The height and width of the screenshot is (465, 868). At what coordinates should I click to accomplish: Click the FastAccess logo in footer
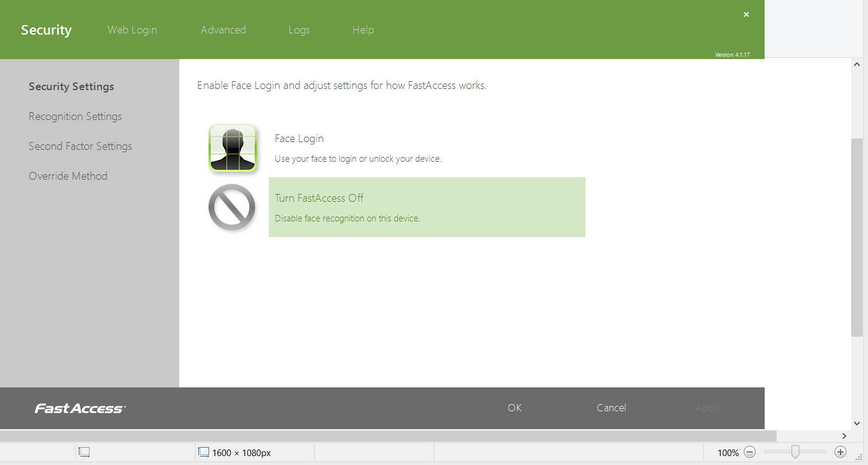pyautogui.click(x=80, y=408)
